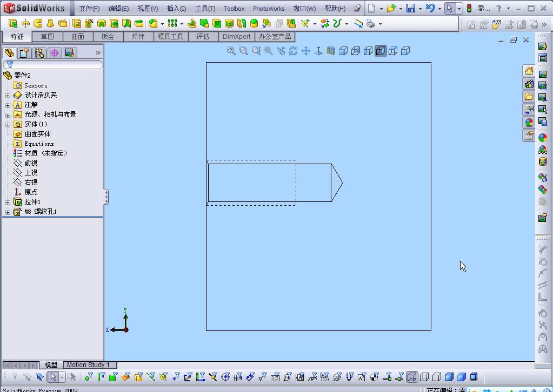Click the Revolved Boss/Base icon
553x392 pixels.
tap(25, 24)
